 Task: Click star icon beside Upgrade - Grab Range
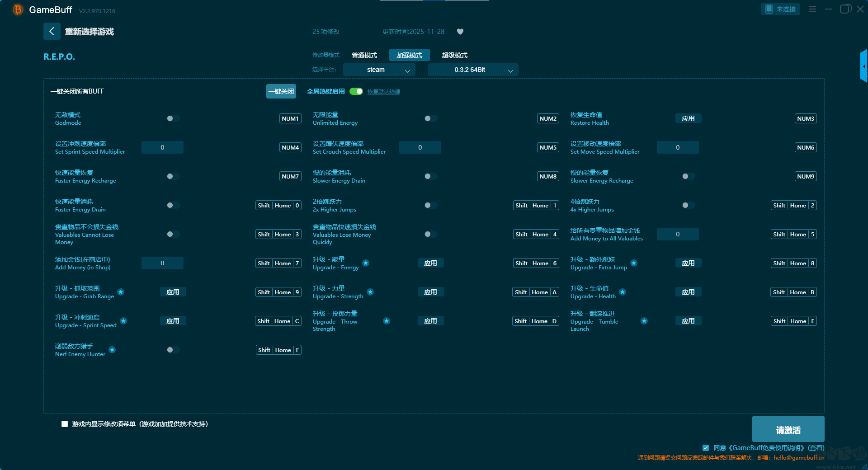click(121, 292)
